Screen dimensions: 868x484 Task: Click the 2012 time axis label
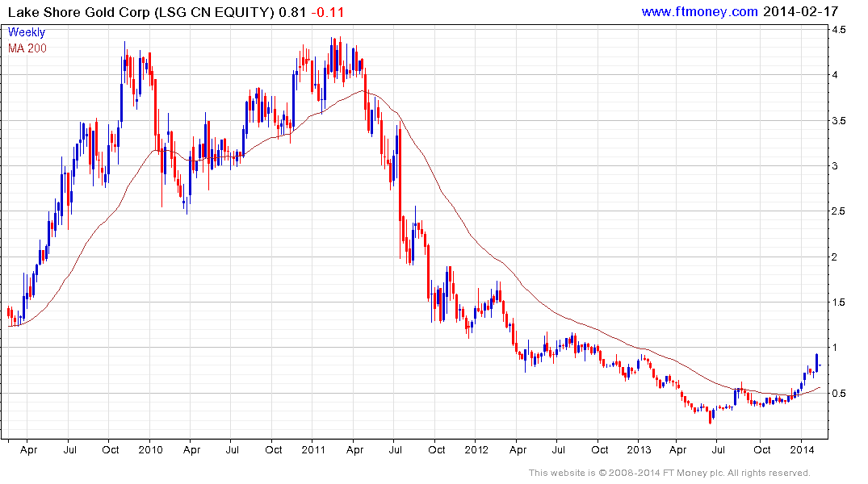click(x=476, y=449)
